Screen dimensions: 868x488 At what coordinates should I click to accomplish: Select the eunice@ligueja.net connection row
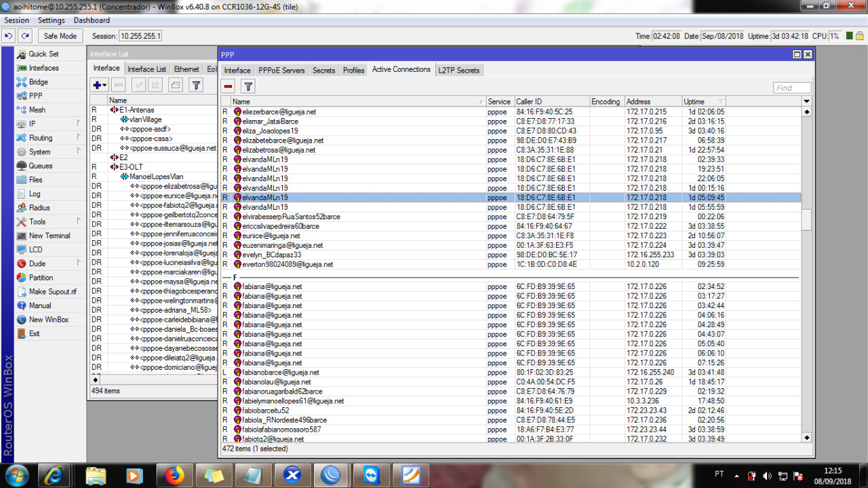click(x=511, y=236)
